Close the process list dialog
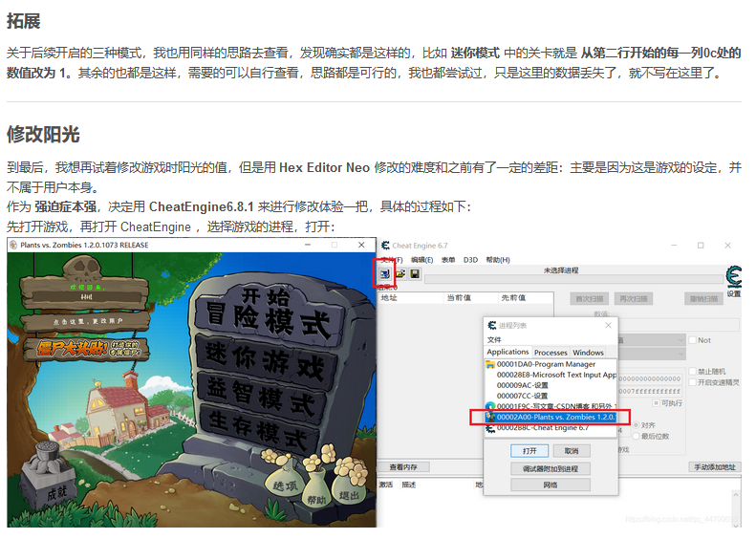 coord(609,326)
